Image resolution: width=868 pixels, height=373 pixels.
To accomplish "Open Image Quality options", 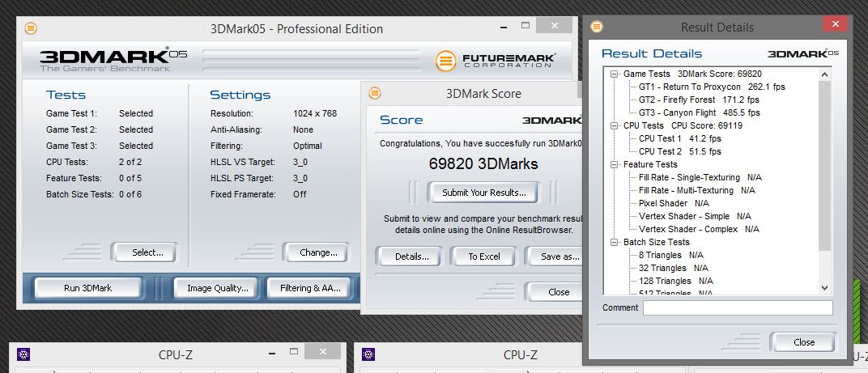I will pos(218,288).
